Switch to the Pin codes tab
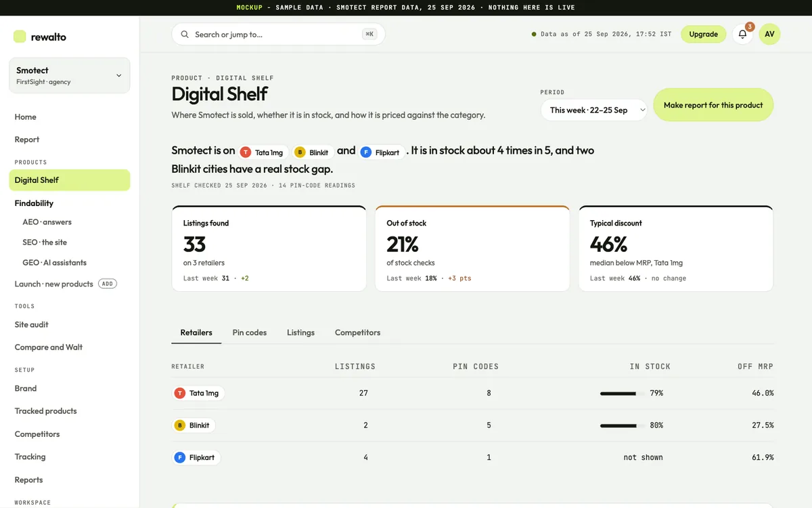Image resolution: width=812 pixels, height=508 pixels. 250,333
